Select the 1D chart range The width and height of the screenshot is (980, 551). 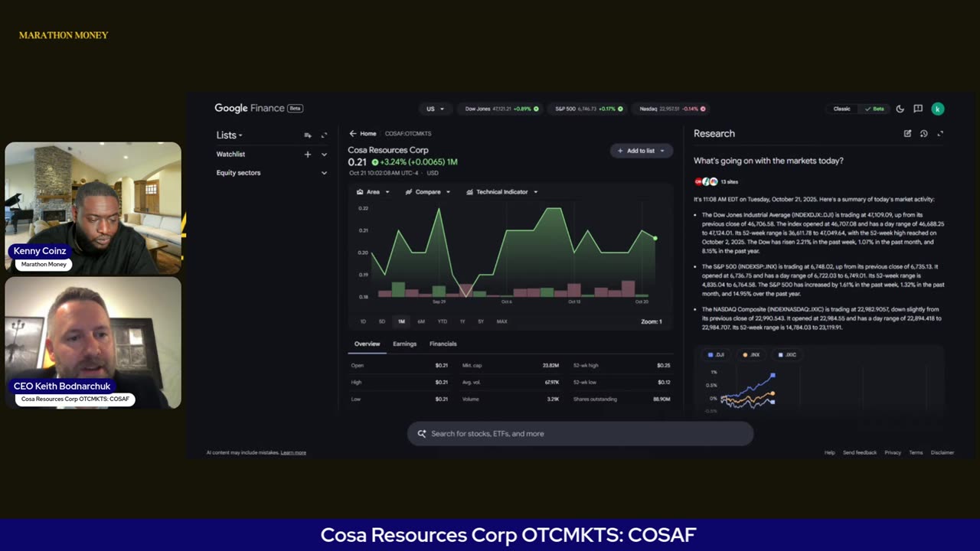[x=363, y=321]
